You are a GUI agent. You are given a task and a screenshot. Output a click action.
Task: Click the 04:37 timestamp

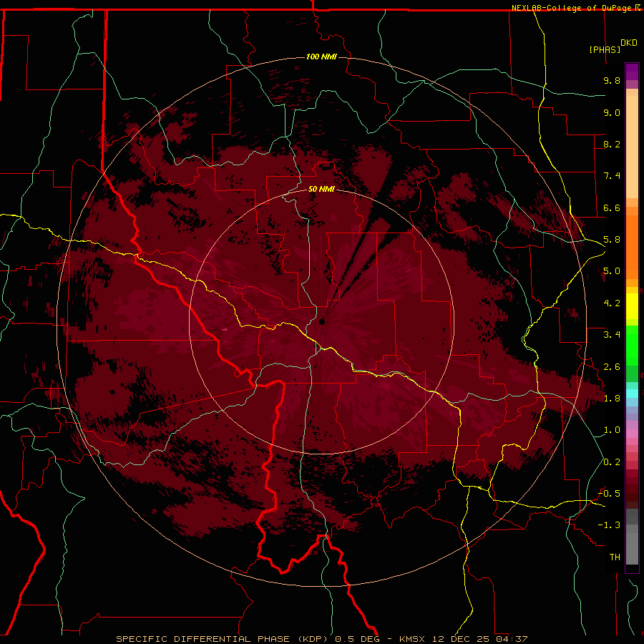click(x=512, y=639)
